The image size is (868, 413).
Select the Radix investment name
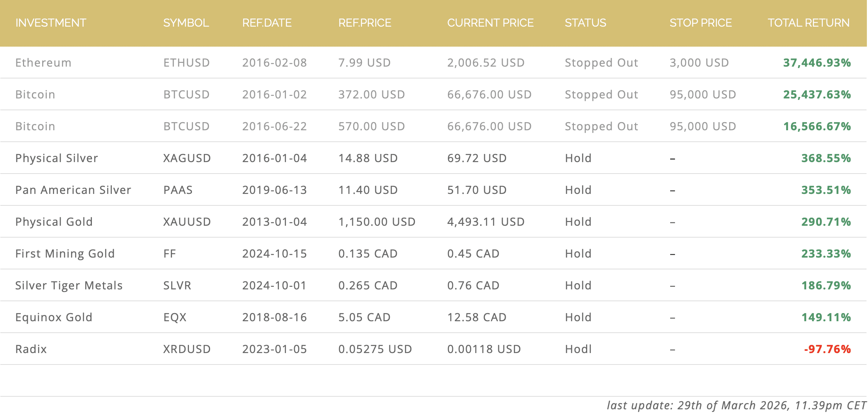tap(31, 349)
